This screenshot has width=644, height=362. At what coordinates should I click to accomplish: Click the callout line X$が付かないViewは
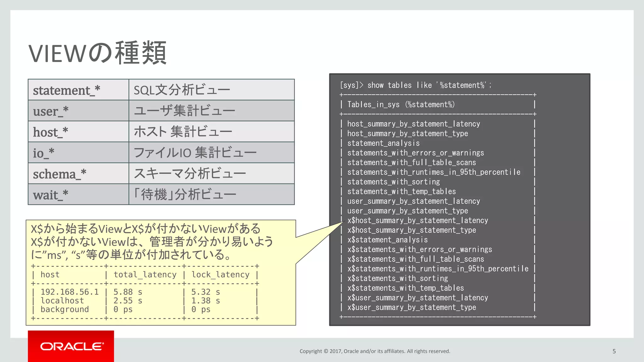tap(152, 242)
